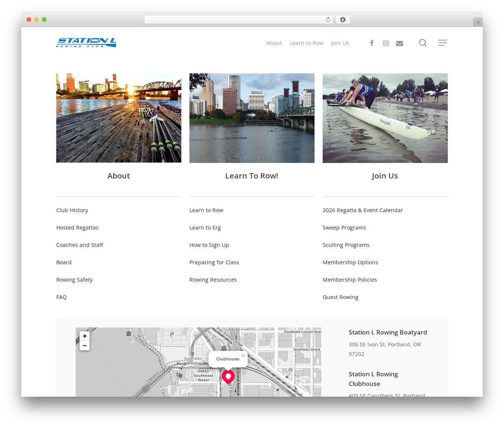This screenshot has height=427, width=504.
Task: Open the hamburger side menu icon
Action: (443, 43)
